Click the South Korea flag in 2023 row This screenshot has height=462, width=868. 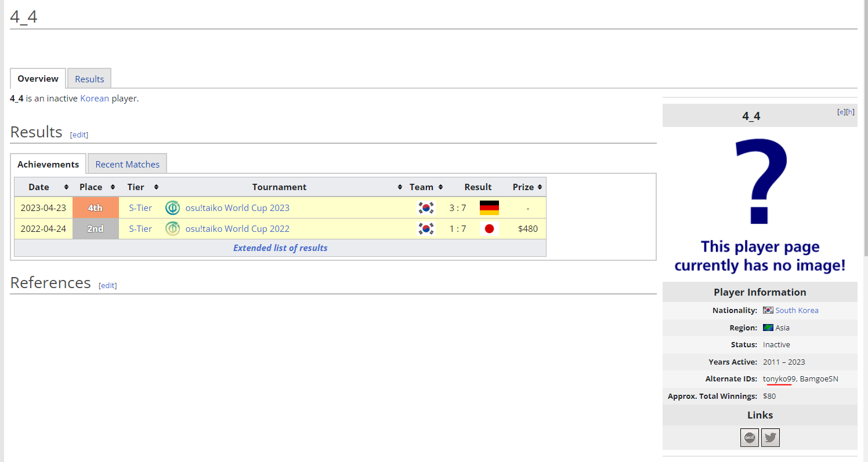pos(426,208)
